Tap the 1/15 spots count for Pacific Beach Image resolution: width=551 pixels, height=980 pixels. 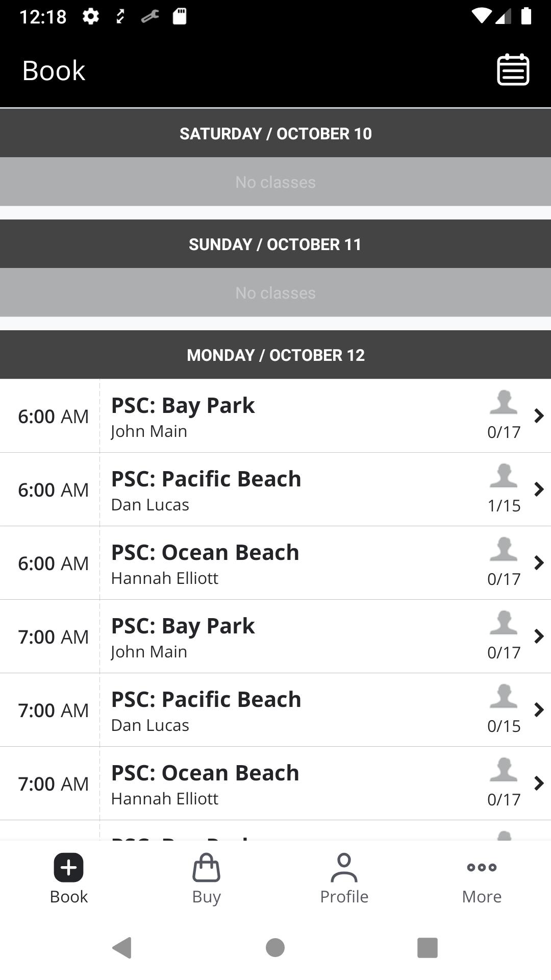[504, 505]
